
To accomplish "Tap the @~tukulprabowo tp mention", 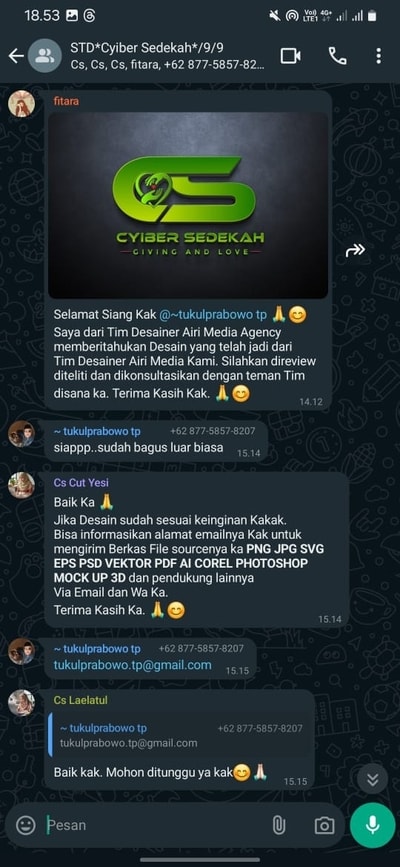I will click(213, 315).
